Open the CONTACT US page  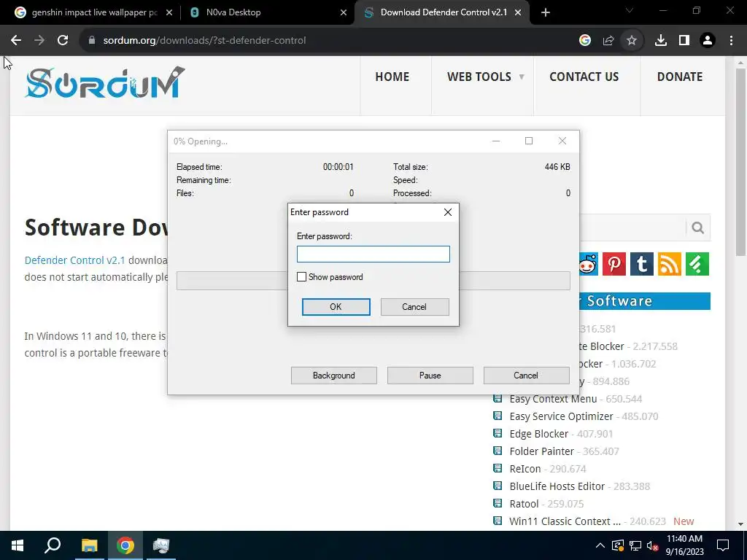pos(584,77)
